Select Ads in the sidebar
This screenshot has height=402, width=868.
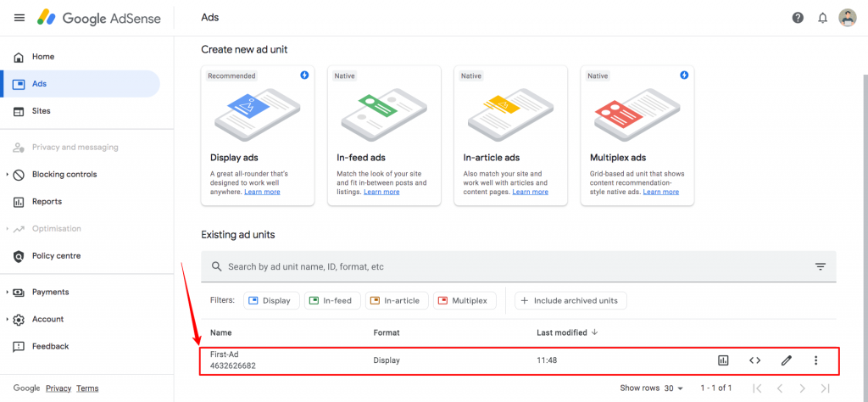point(81,84)
